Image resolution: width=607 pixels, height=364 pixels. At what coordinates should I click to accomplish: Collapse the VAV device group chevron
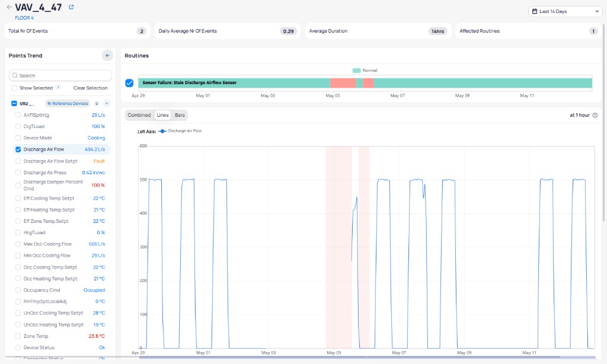(107, 103)
